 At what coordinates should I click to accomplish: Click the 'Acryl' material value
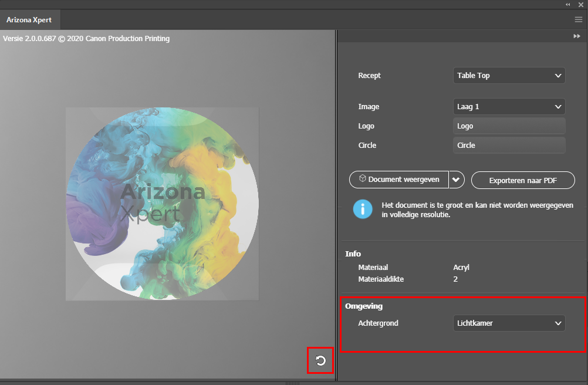[461, 267]
